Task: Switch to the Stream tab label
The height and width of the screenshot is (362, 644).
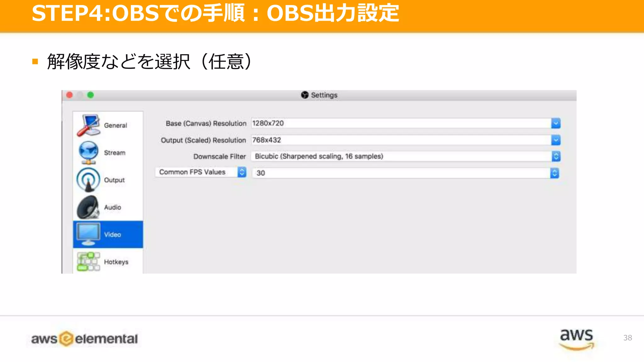Action: 115,153
